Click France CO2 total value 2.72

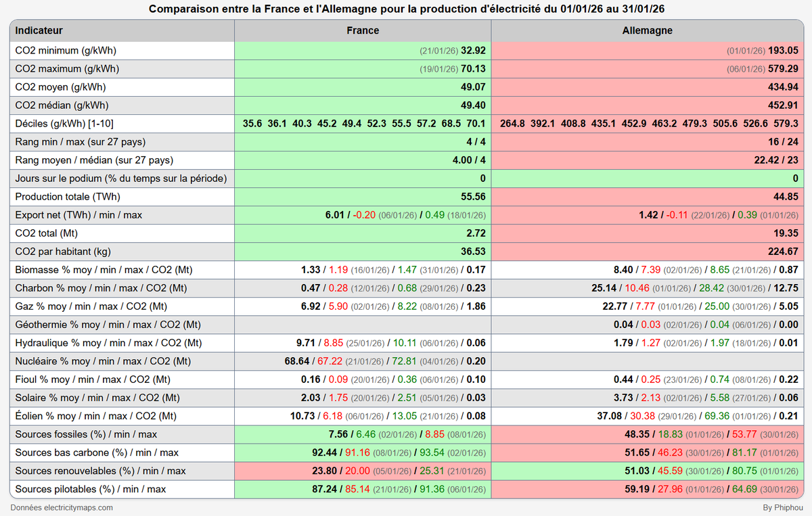(x=476, y=233)
